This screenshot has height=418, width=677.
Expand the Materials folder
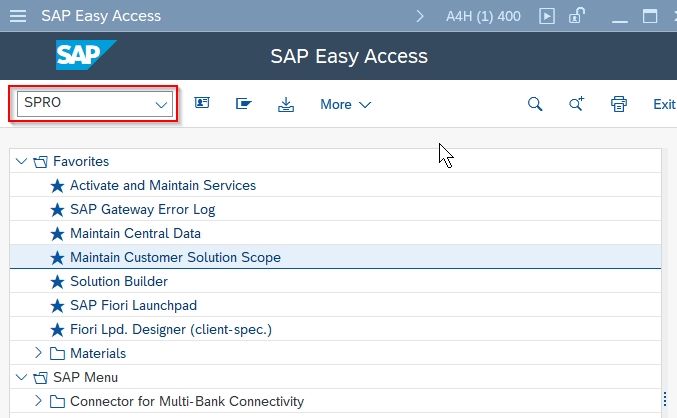pos(38,353)
